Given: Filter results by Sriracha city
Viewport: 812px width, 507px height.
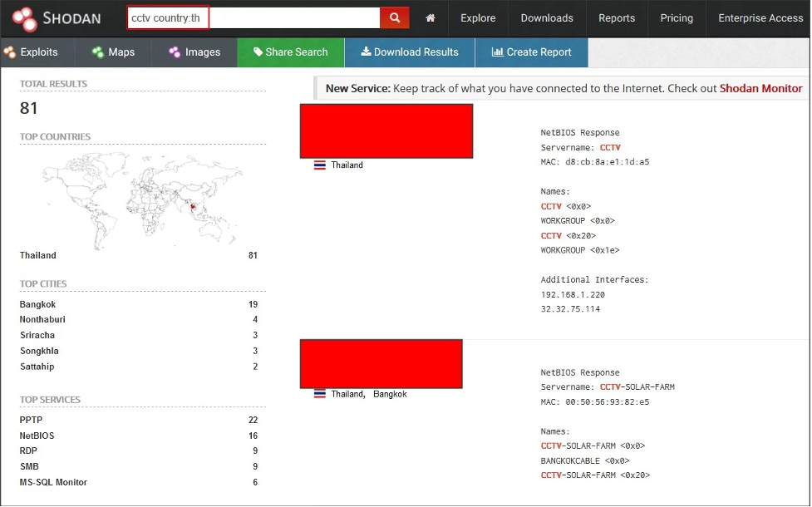Looking at the screenshot, I should pyautogui.click(x=37, y=335).
